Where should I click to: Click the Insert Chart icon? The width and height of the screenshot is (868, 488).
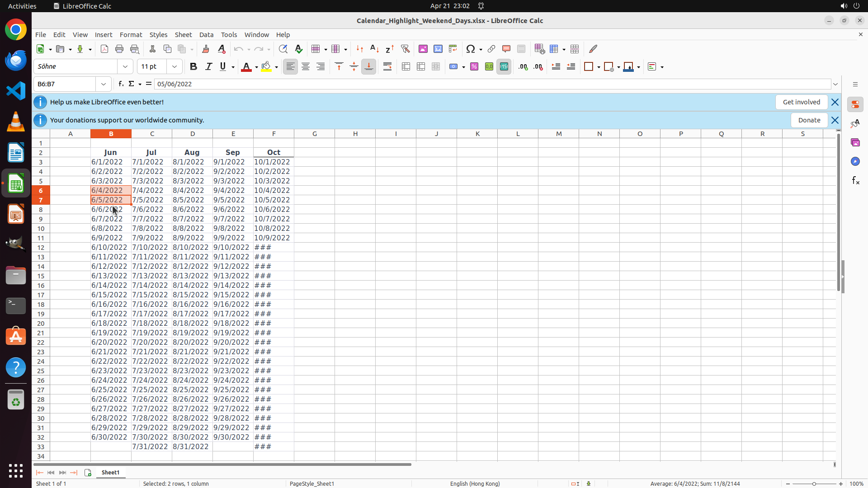pos(438,49)
